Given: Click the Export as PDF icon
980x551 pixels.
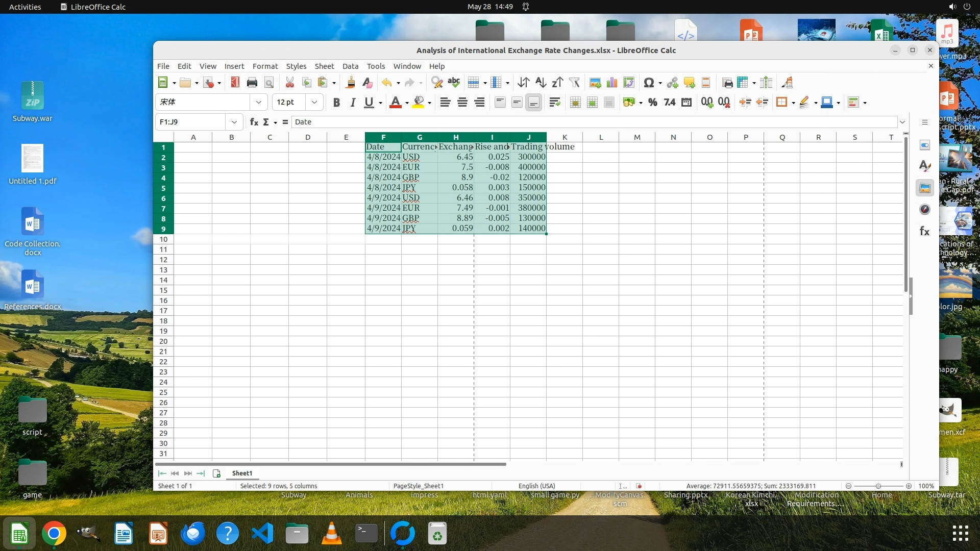Looking at the screenshot, I should pyautogui.click(x=235, y=83).
